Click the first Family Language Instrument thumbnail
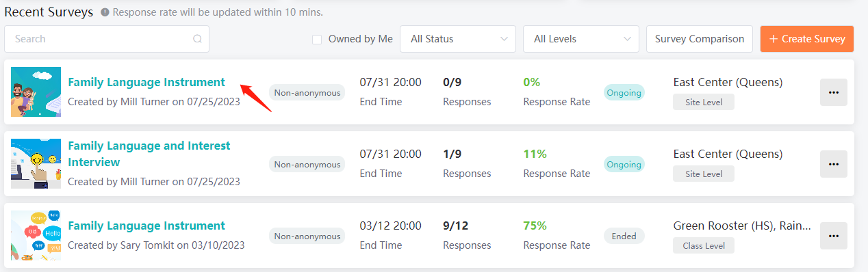 [36, 92]
